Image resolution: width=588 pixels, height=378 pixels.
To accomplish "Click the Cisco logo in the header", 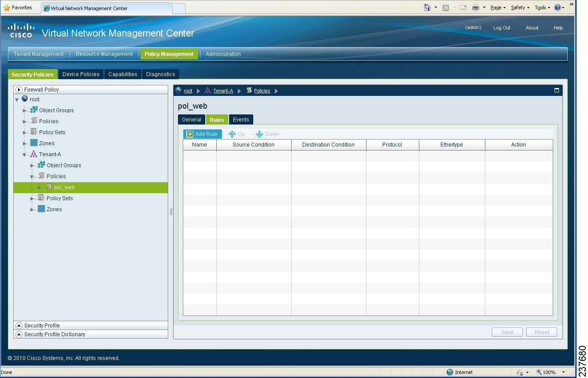I will click(21, 29).
